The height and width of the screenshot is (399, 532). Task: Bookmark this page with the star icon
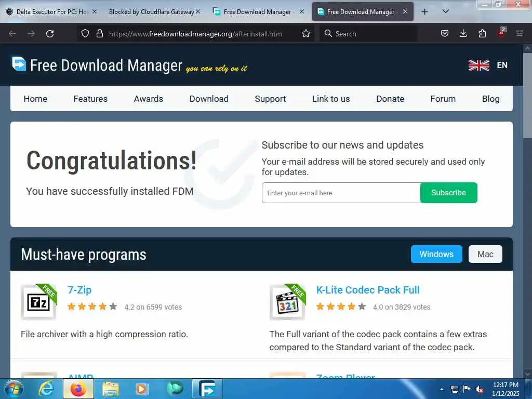click(x=306, y=33)
